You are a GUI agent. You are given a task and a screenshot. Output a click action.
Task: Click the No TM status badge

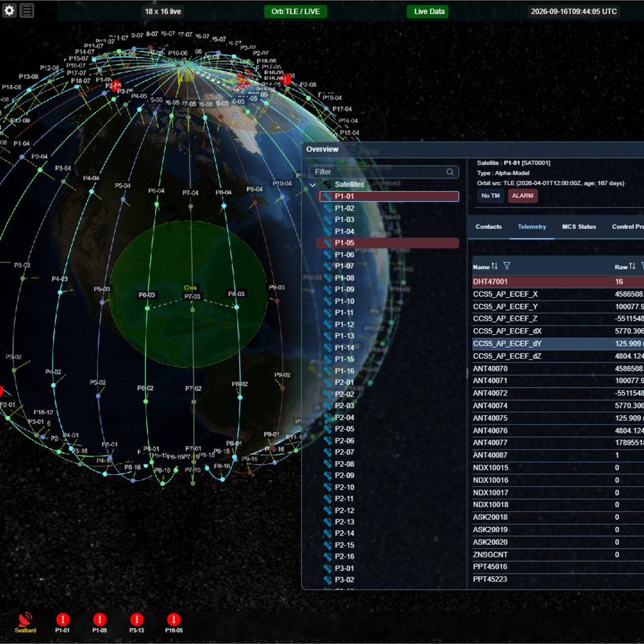(x=490, y=195)
